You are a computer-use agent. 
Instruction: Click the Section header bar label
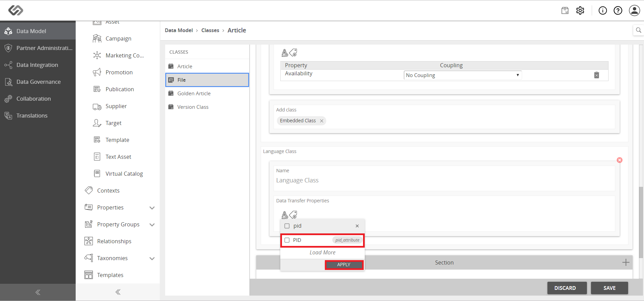point(444,262)
